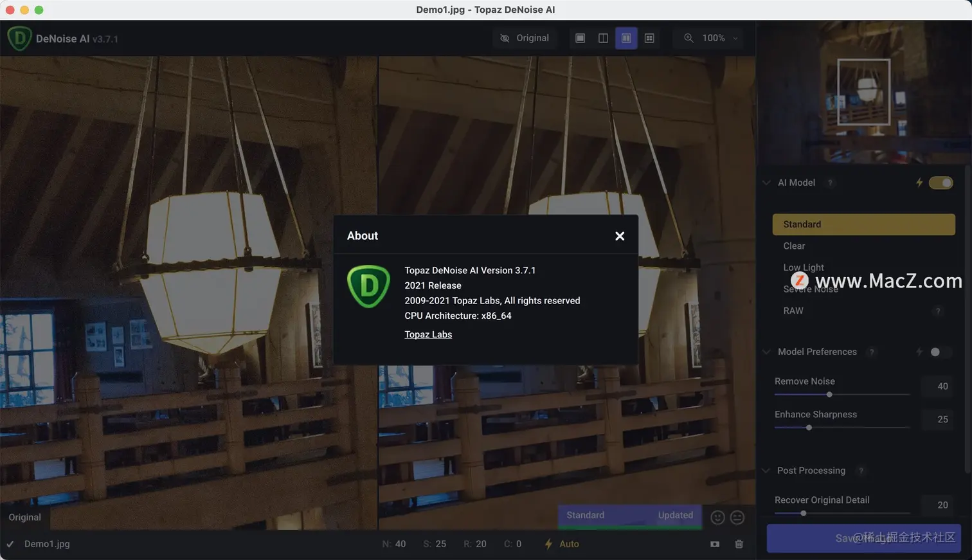Open the RAW model help icon
The height and width of the screenshot is (560, 972).
coord(938,311)
